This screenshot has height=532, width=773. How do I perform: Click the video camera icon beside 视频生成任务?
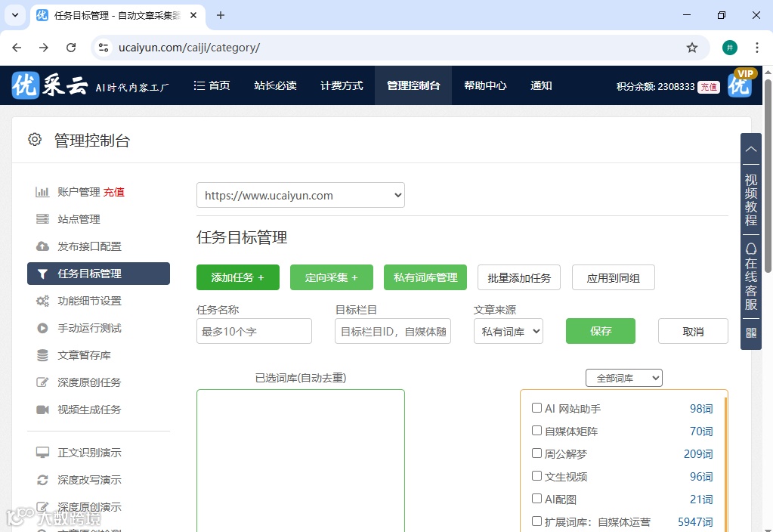click(42, 410)
